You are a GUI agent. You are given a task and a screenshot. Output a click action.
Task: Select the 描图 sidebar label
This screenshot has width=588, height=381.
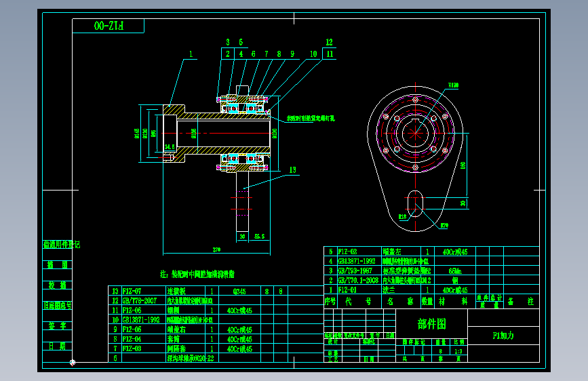pos(58,265)
